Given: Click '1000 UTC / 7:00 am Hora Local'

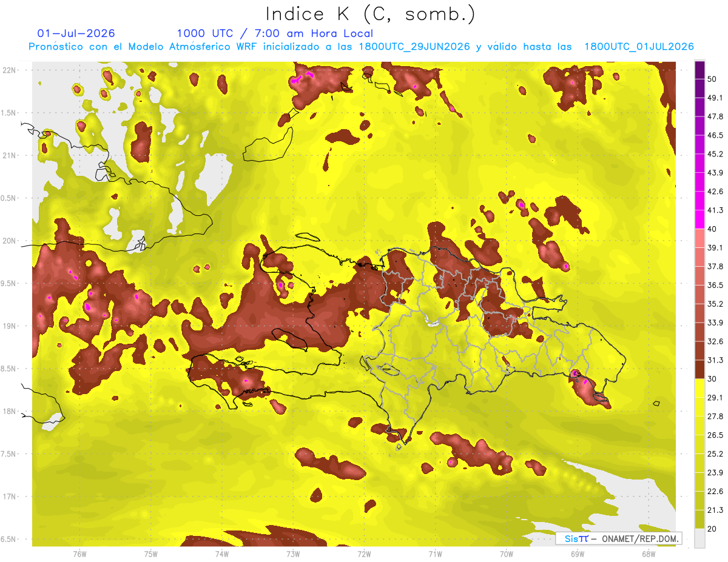Looking at the screenshot, I should click(x=275, y=34).
